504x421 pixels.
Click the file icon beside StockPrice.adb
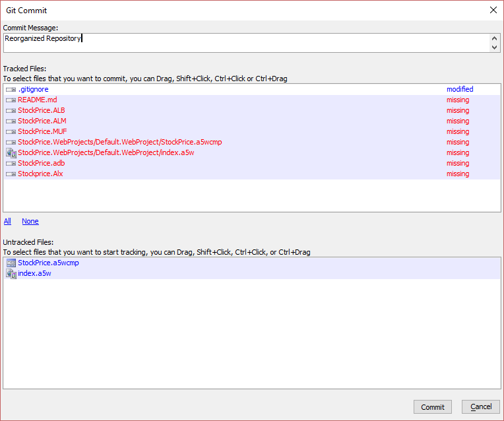click(11, 164)
